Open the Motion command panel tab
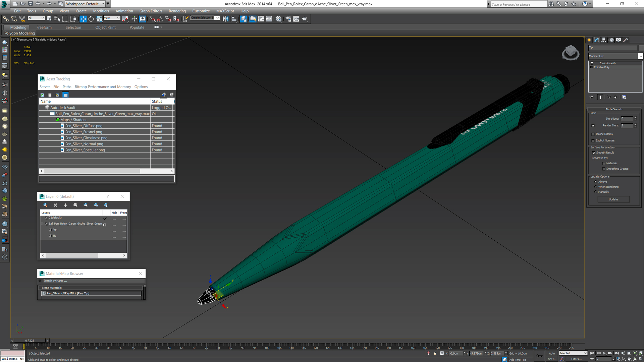The width and height of the screenshot is (644, 362). click(x=611, y=40)
